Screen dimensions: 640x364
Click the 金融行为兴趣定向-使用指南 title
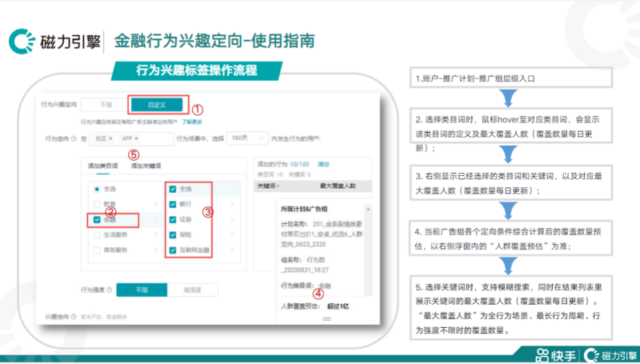214,41
